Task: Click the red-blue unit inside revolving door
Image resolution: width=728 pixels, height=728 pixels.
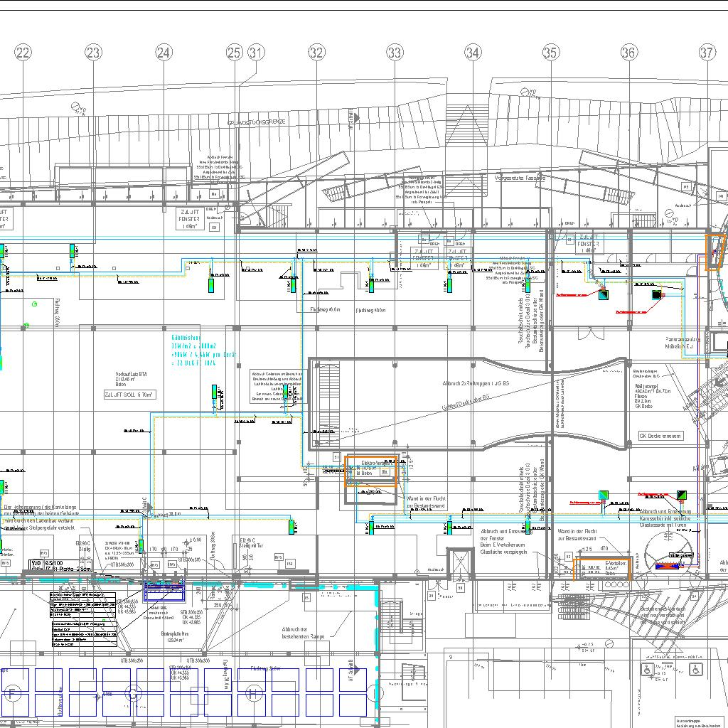Action: [667, 565]
